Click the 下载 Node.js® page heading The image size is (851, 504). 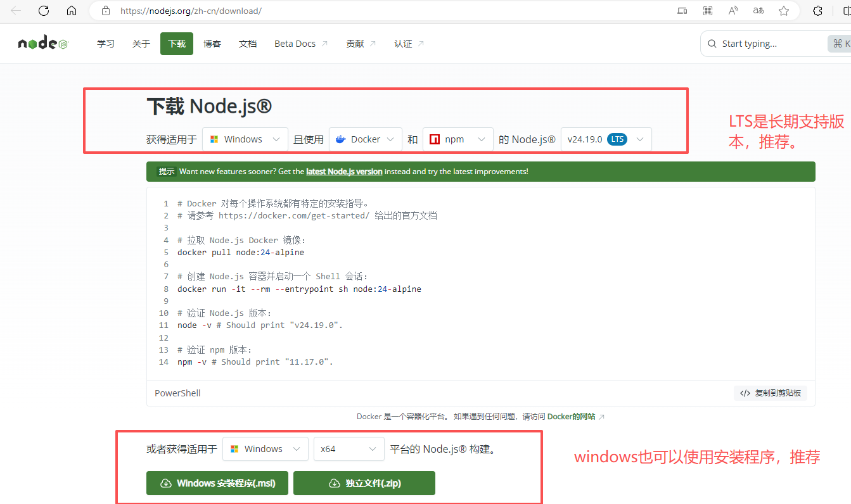point(209,106)
